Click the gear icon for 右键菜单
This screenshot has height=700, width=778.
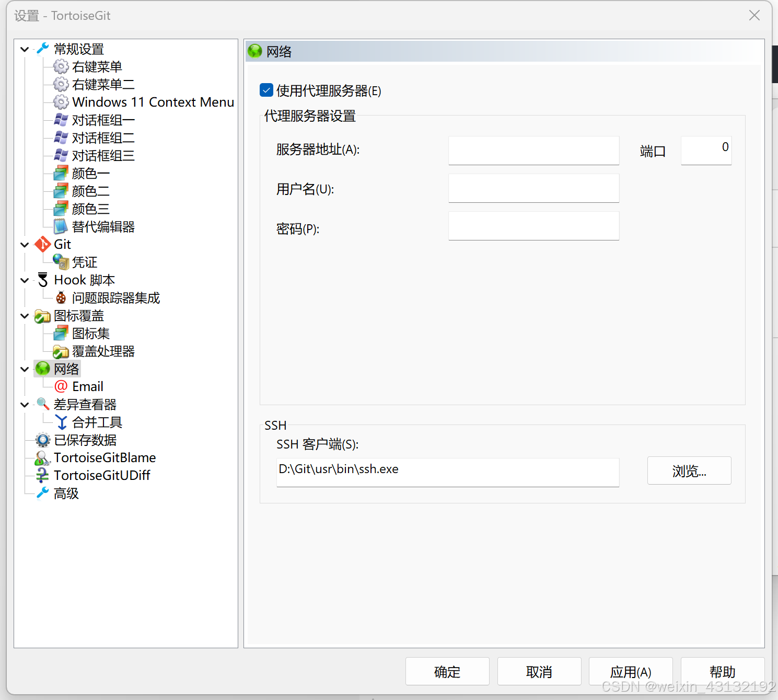click(61, 66)
